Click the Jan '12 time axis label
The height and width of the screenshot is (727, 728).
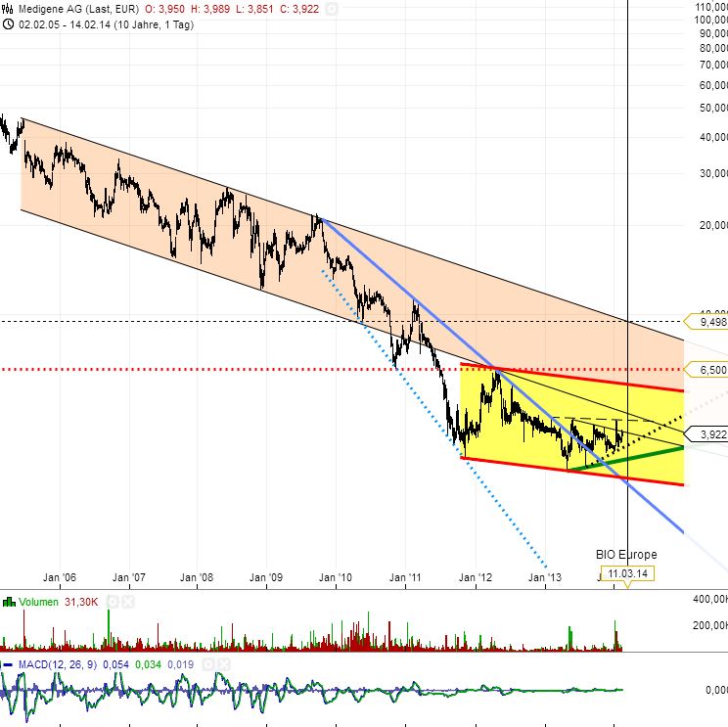pyautogui.click(x=476, y=577)
